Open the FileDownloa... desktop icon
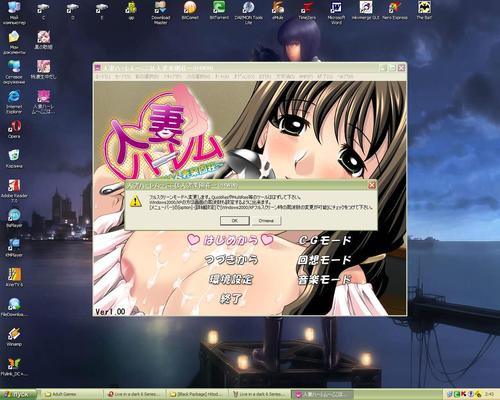Image resolution: width=500 pixels, height=400 pixels. point(14,307)
